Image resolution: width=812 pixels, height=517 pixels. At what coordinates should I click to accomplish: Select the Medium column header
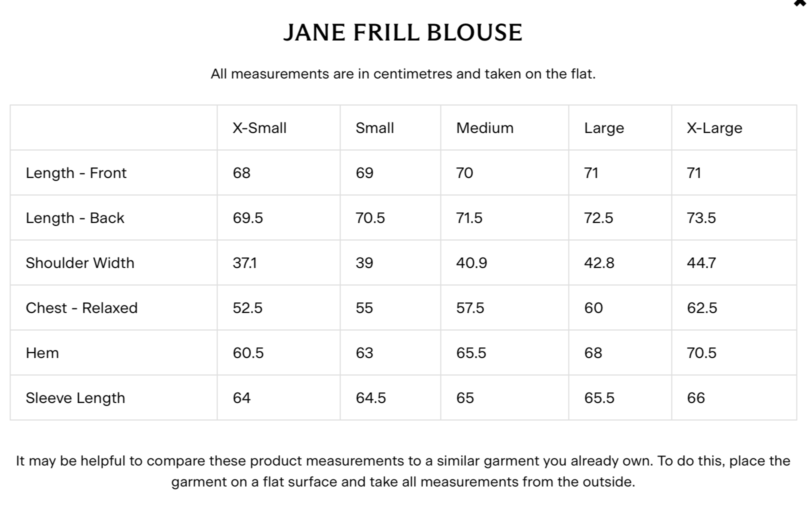(484, 128)
